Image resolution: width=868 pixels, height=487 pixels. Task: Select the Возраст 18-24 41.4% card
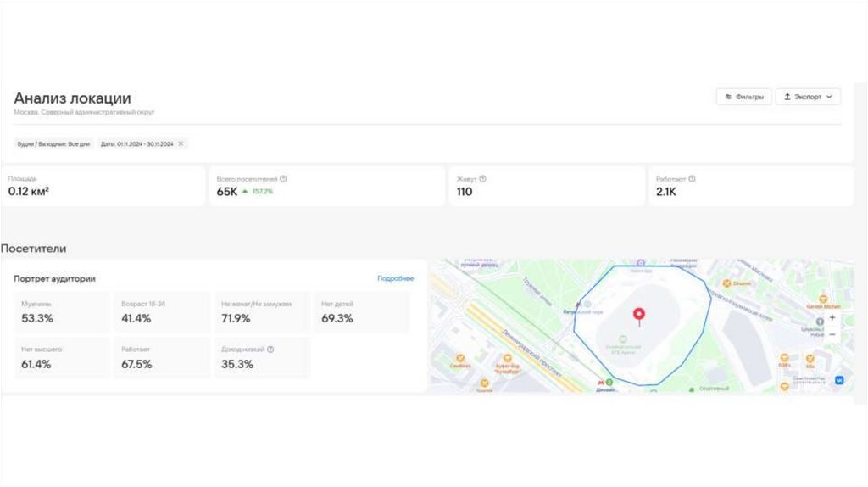(162, 312)
